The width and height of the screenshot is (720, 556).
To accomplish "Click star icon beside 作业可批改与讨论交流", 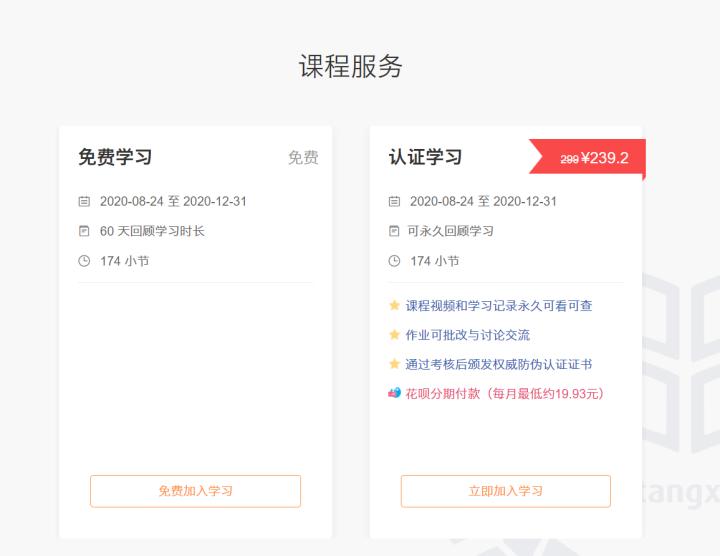I will click(x=394, y=334).
